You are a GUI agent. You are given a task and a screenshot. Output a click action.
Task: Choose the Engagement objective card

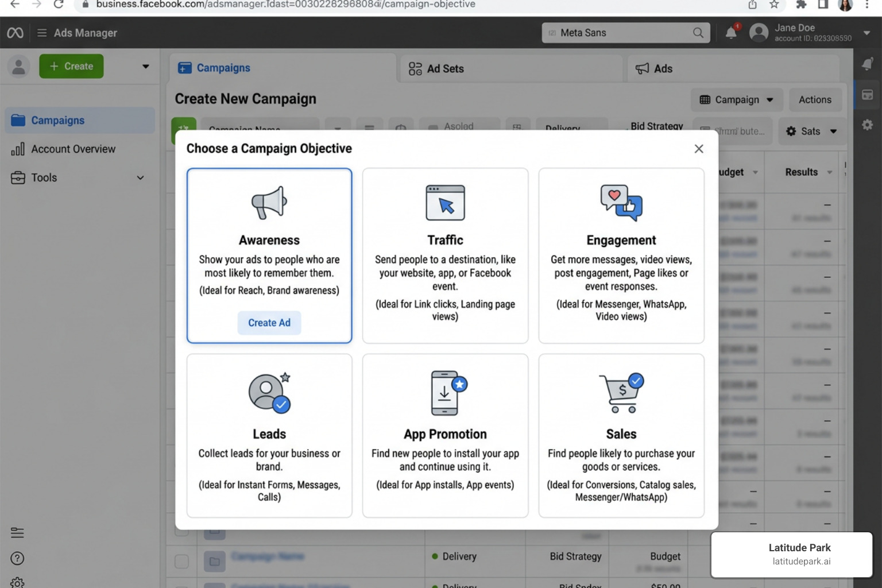point(621,256)
